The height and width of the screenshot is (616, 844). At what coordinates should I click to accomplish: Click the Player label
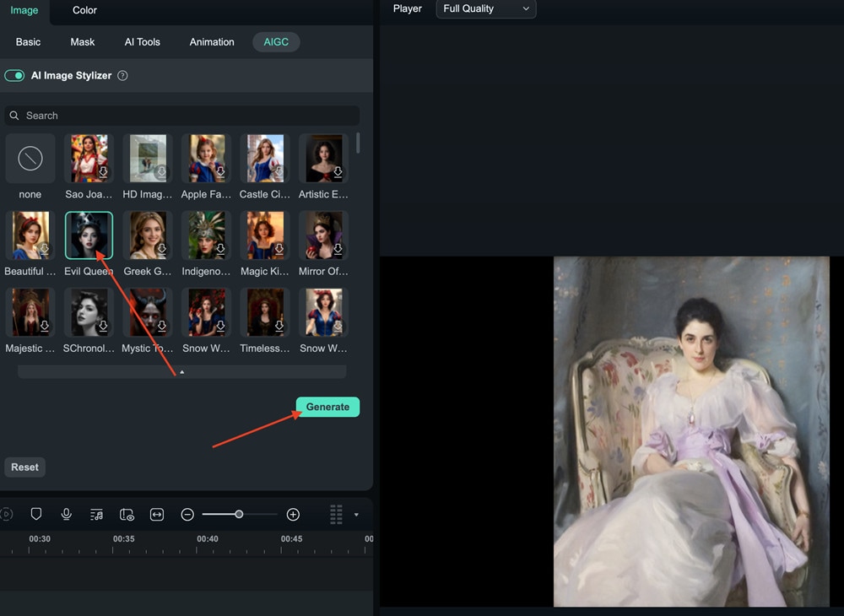point(408,9)
